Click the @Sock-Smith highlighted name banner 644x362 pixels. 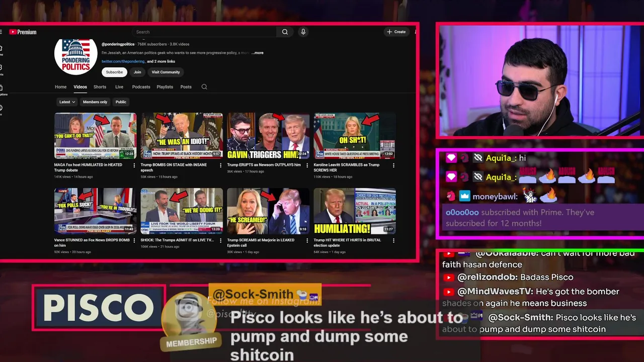pyautogui.click(x=265, y=294)
